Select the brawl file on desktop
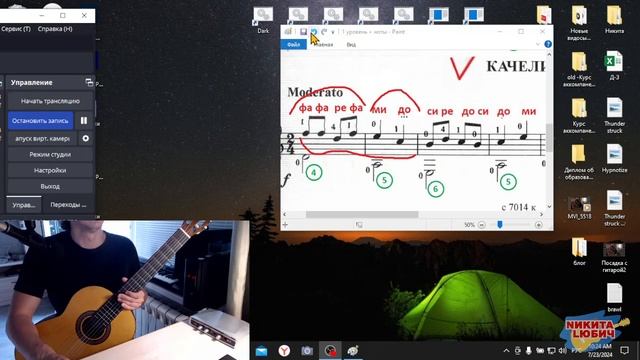 pyautogui.click(x=614, y=298)
